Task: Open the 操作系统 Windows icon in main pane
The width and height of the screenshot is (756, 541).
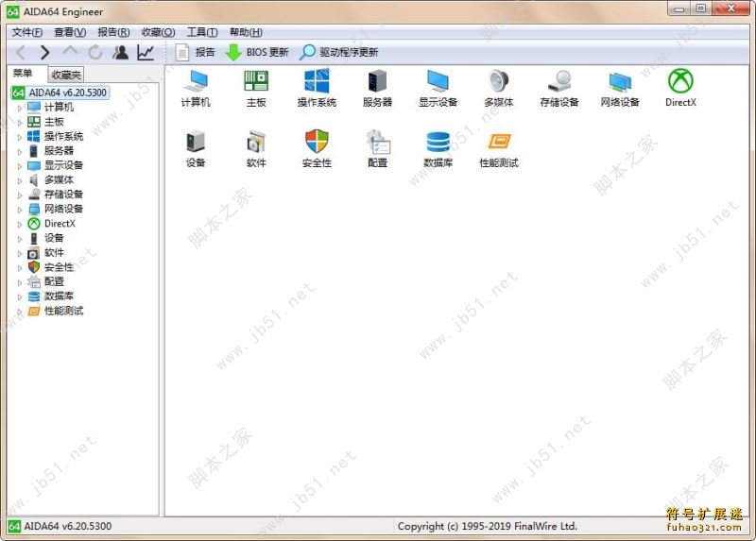Action: (317, 88)
